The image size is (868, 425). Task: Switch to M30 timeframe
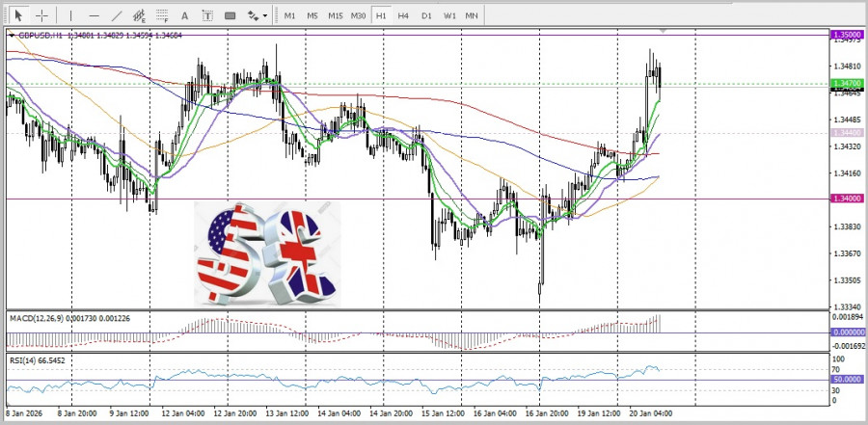[x=358, y=15]
